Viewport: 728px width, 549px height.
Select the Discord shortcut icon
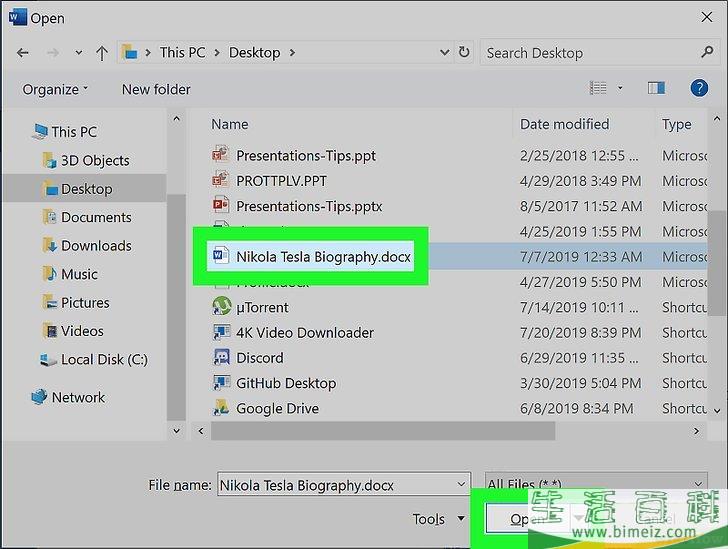click(x=221, y=358)
